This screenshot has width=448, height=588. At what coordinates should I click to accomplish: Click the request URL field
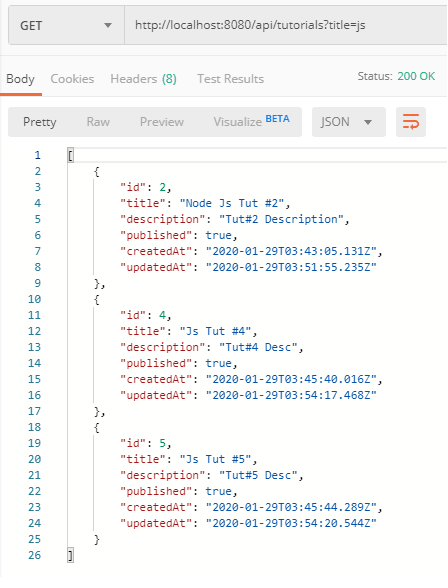tap(286, 26)
